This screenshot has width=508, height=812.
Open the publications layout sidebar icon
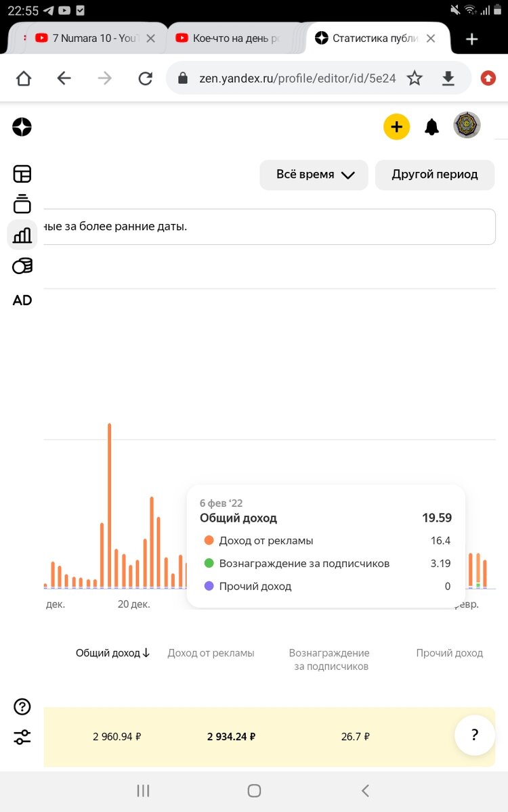(22, 174)
